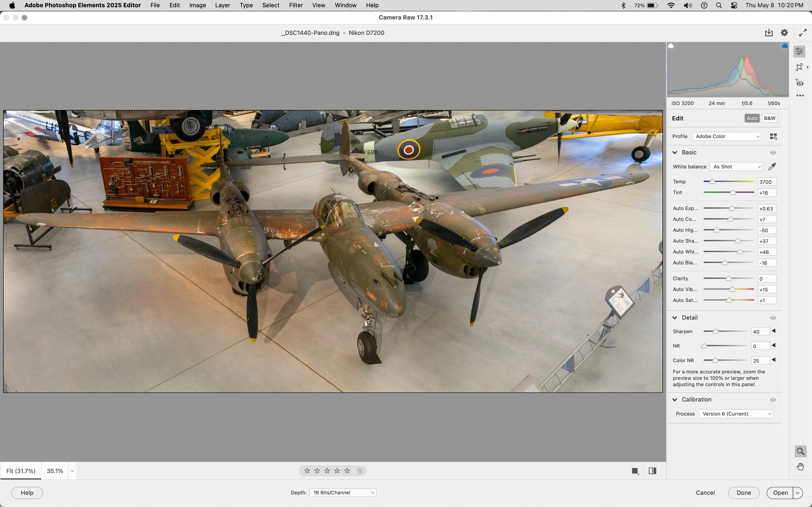Toggle Basic panel visibility eye
Viewport: 812px width, 507px height.
(773, 153)
